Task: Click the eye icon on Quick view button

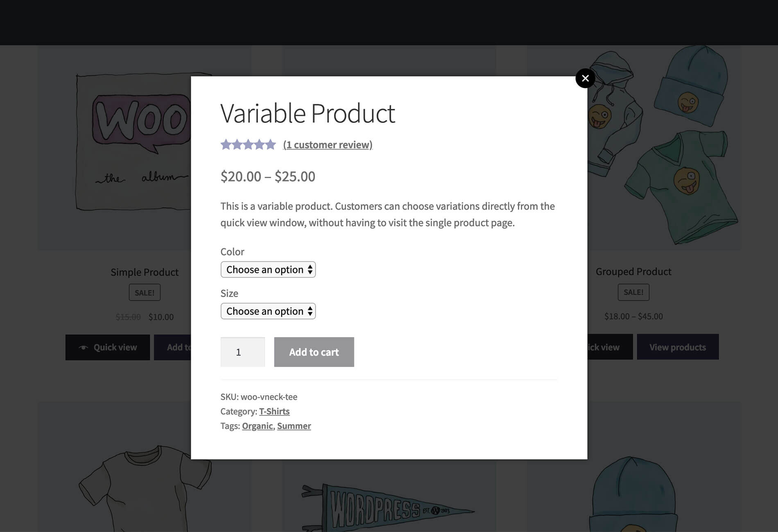Action: [83, 347]
